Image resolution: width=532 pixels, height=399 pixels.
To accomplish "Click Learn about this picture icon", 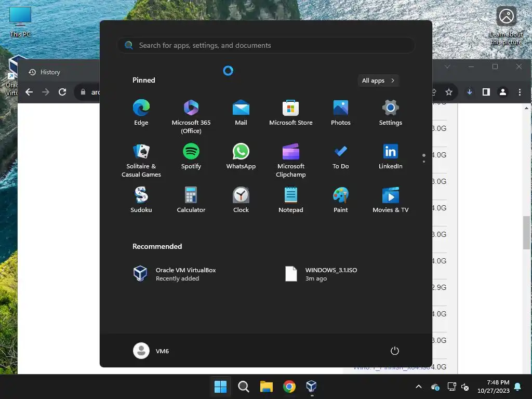I will click(x=506, y=26).
